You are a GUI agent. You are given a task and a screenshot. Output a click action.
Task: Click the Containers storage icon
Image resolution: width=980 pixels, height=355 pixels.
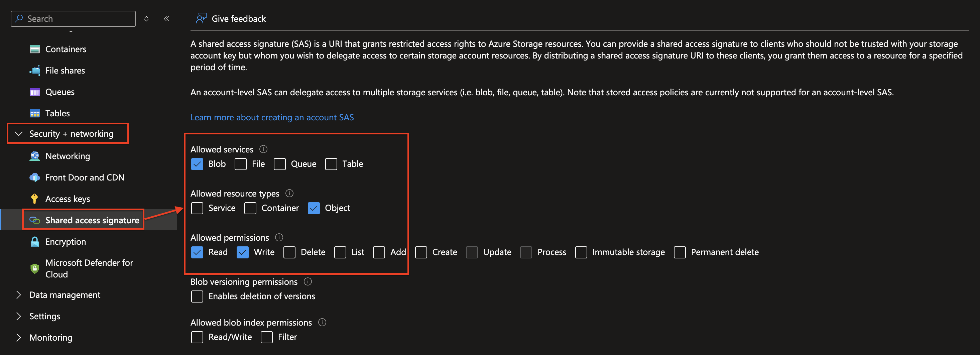(x=35, y=49)
